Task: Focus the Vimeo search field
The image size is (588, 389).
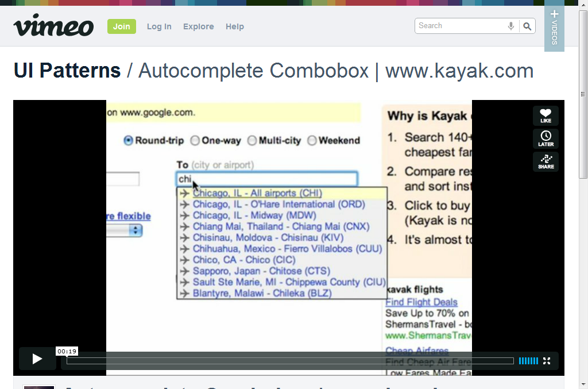Action: [x=461, y=26]
